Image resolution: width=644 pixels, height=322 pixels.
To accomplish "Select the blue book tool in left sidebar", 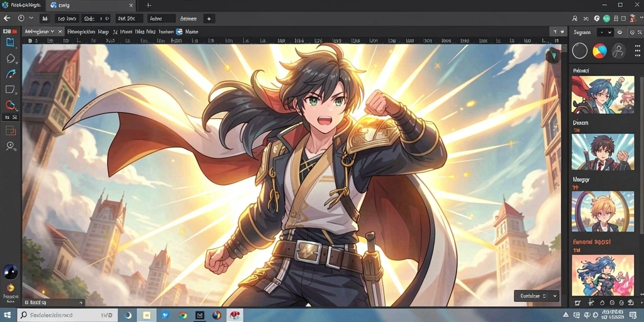I will pos(10,42).
